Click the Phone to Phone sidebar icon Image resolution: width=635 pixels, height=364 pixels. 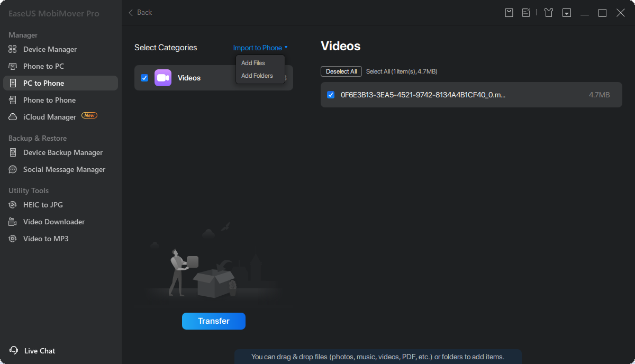tap(13, 100)
